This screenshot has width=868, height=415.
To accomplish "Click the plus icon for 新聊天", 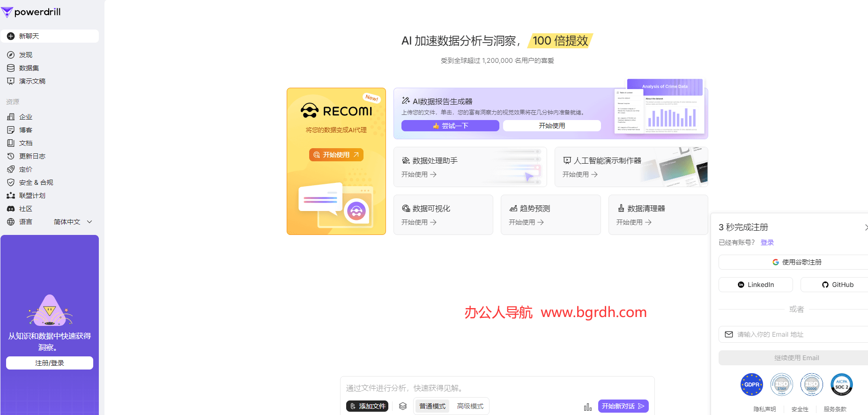I will pyautogui.click(x=11, y=36).
